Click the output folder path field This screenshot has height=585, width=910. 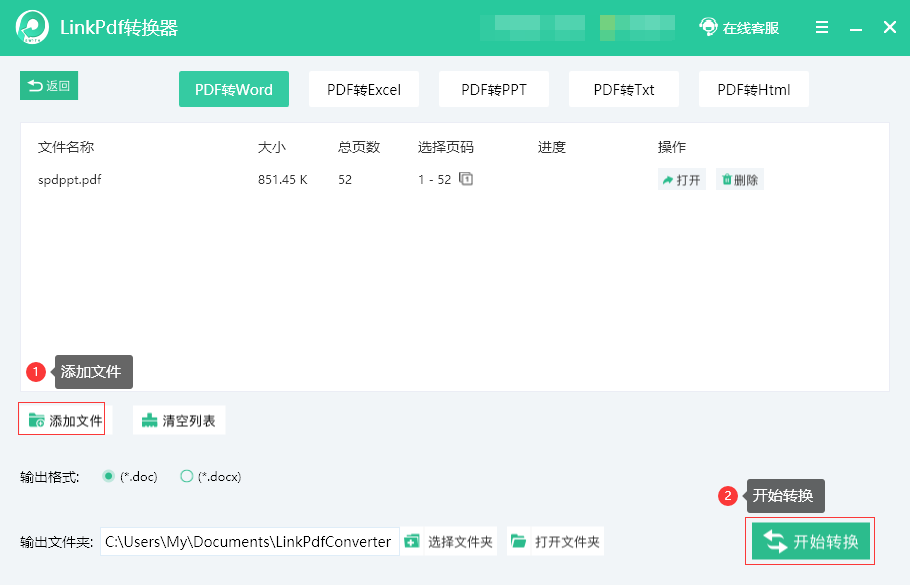pyautogui.click(x=250, y=541)
